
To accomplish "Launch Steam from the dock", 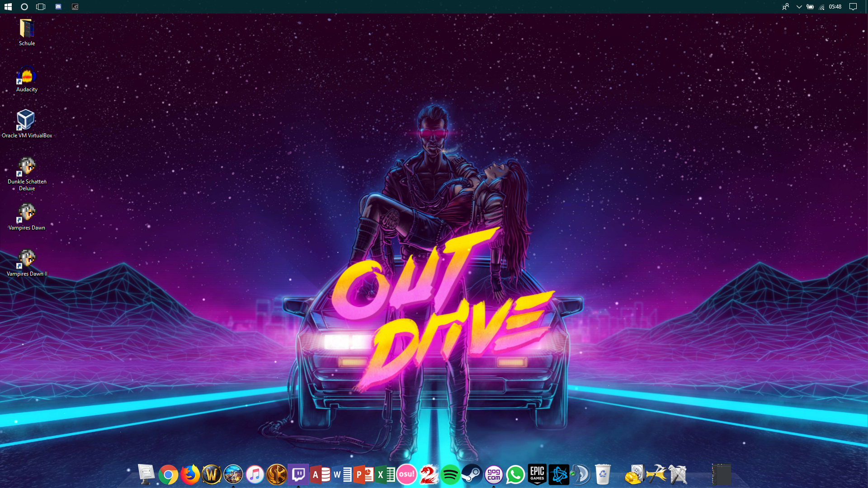I will point(472,475).
